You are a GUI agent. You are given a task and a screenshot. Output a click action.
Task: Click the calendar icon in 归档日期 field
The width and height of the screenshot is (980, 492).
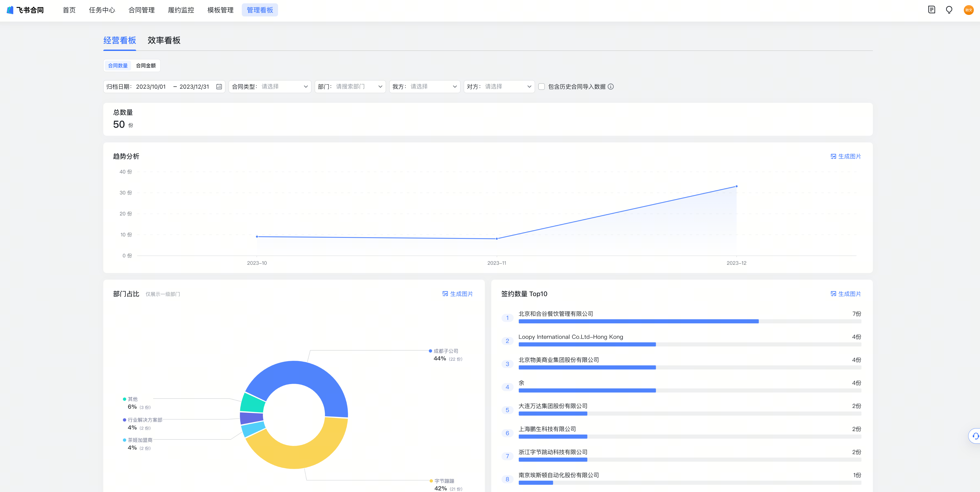[x=219, y=87]
